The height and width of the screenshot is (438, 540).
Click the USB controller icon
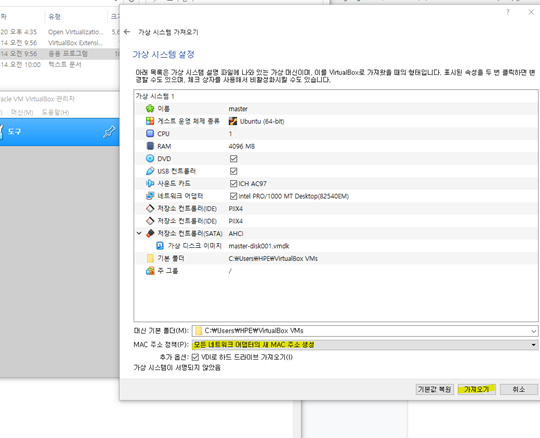[150, 171]
